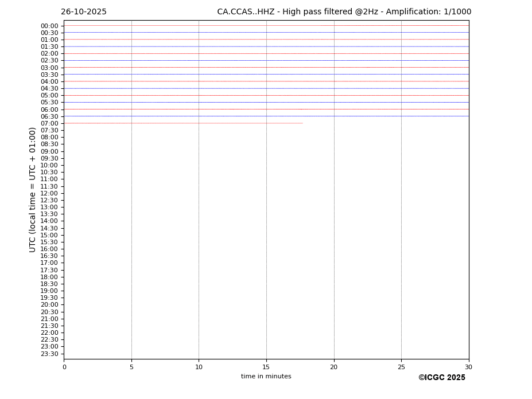Click the date label 26-10-2025
Viewport: 532px width, 399px height.
tap(84, 12)
